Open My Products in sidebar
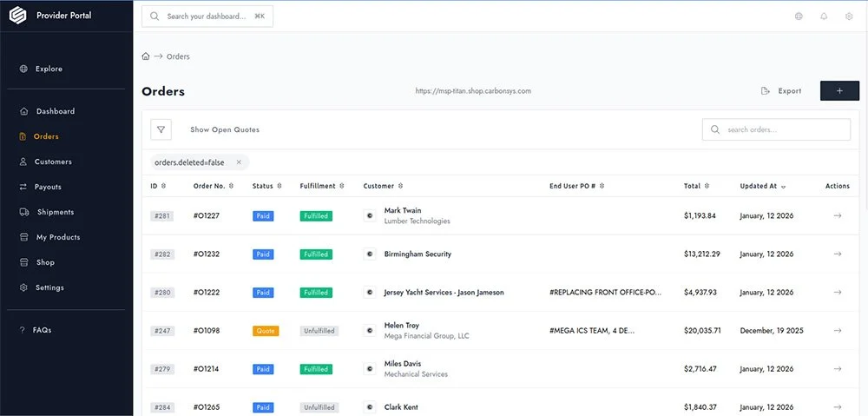 click(x=49, y=237)
